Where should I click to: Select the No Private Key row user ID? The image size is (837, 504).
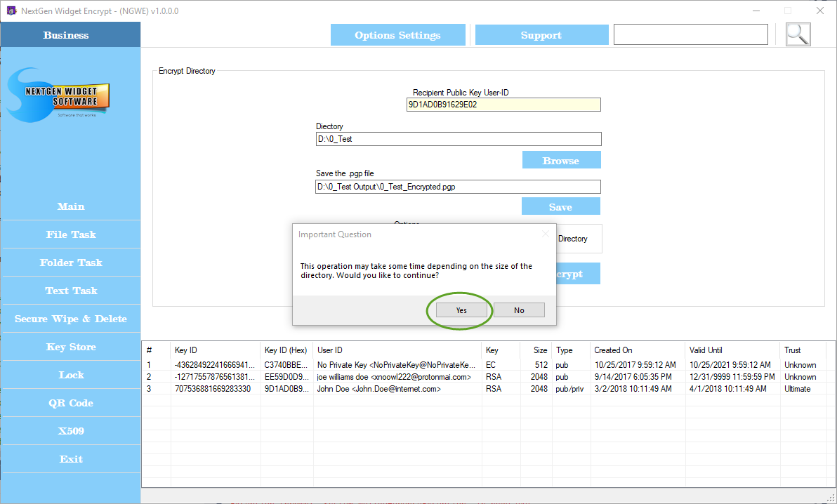396,365
